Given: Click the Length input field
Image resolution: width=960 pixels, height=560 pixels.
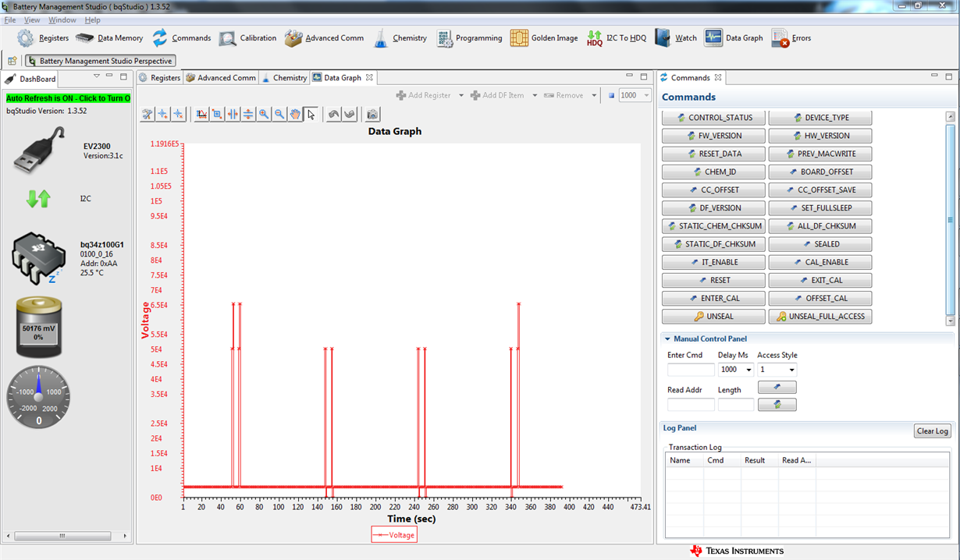Looking at the screenshot, I should point(736,405).
